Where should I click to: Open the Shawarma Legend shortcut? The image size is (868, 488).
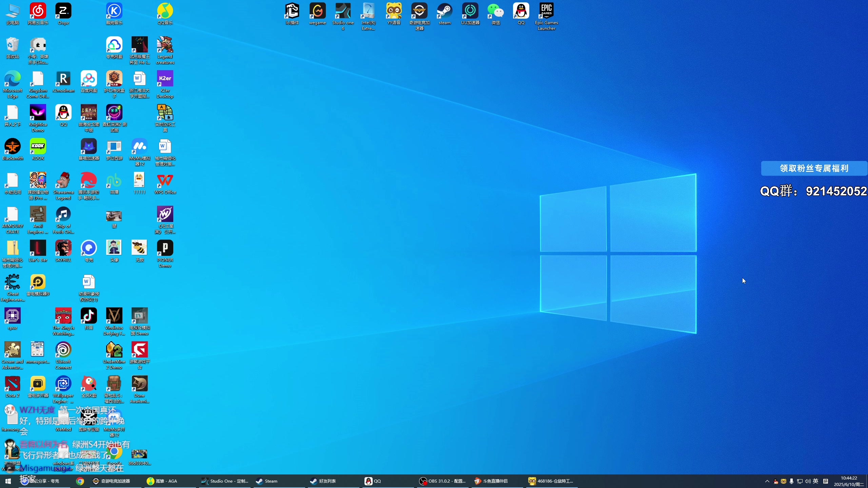pyautogui.click(x=63, y=186)
